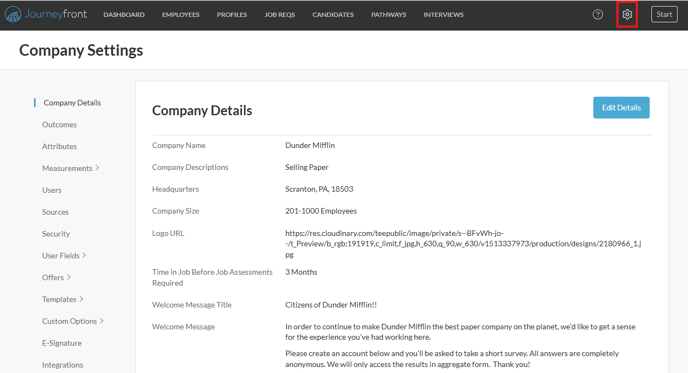The width and height of the screenshot is (688, 373).
Task: Click the Headquarters label
Action: tap(175, 189)
